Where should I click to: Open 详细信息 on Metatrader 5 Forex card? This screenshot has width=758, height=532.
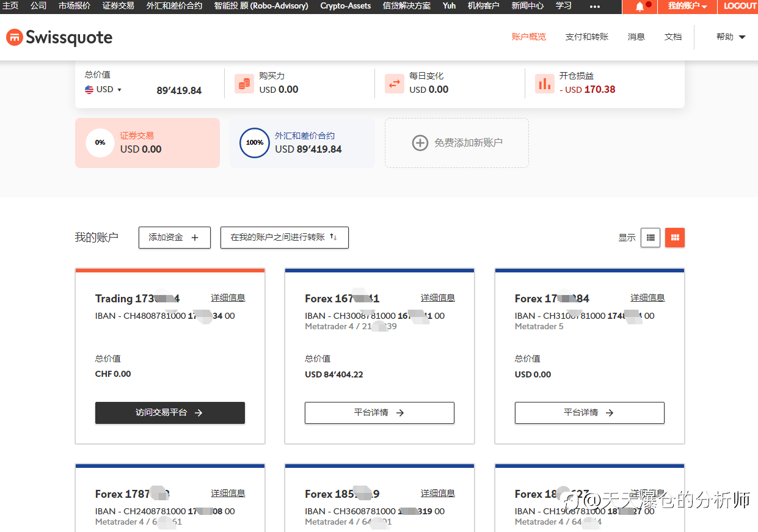(x=647, y=298)
